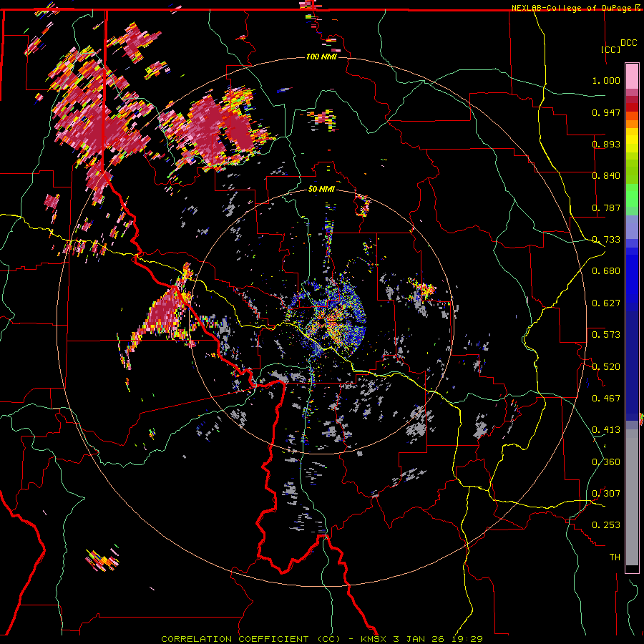Click the TH threshold label

615,557
